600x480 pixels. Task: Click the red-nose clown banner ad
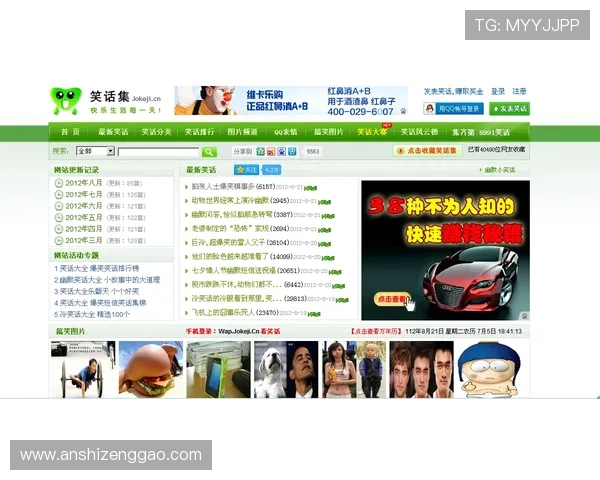[291, 100]
